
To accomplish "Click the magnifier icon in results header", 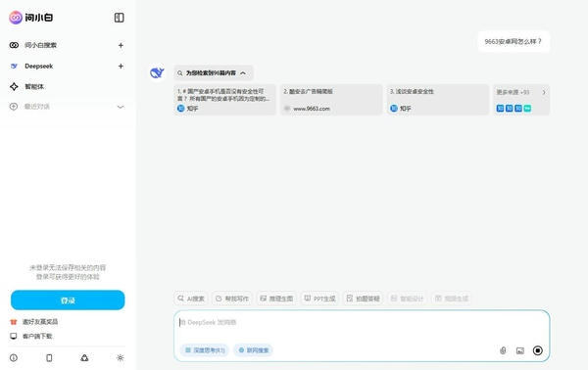I will 180,73.
